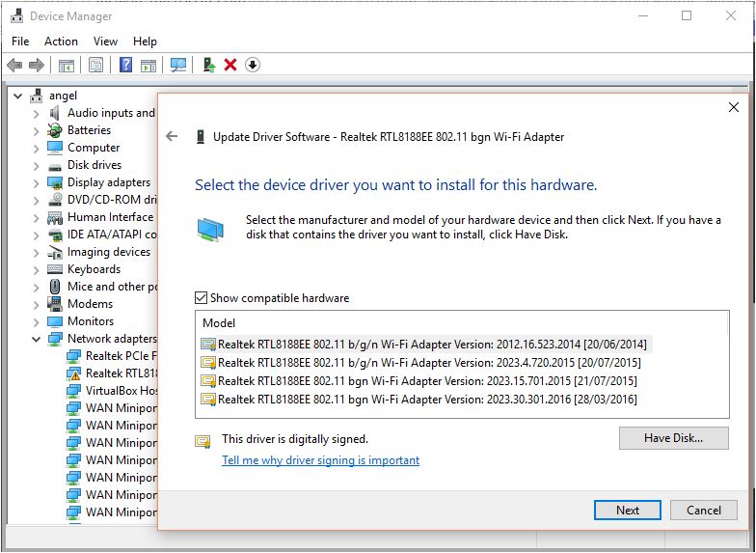Collapse the angel root node

(17, 97)
